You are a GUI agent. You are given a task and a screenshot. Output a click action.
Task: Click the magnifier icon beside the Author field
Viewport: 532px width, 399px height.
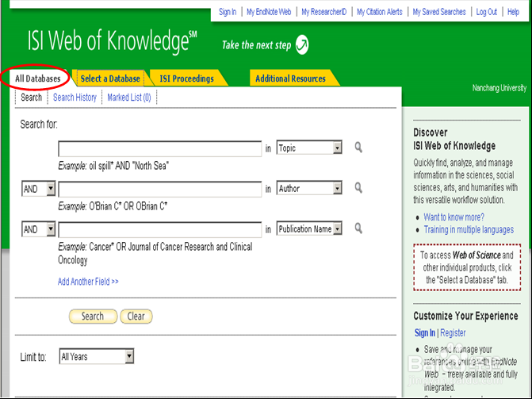click(358, 188)
